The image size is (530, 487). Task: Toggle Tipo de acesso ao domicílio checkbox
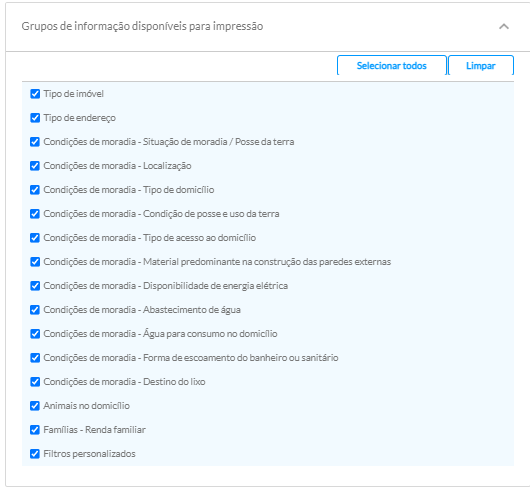coord(35,238)
